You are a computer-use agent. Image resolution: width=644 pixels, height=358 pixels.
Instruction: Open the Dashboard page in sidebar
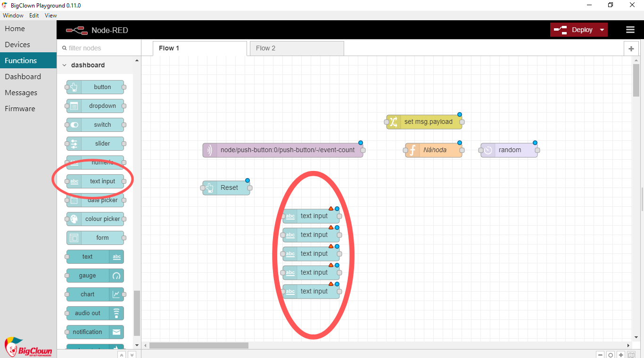pyautogui.click(x=28, y=77)
